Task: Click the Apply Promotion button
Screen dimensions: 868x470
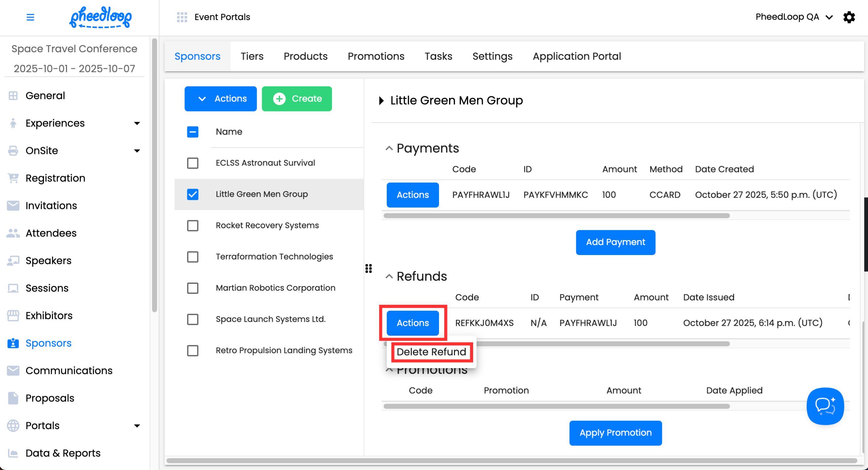Action: 615,433
